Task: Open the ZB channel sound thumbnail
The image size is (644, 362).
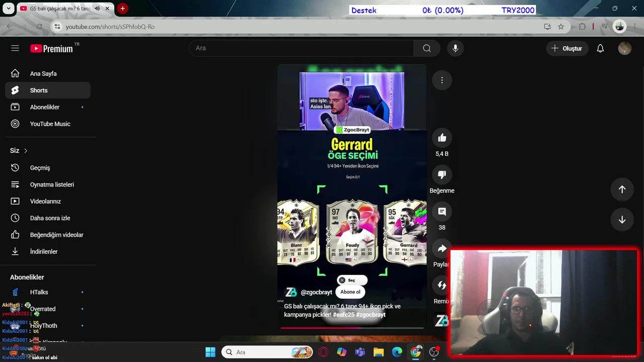Action: (x=442, y=321)
